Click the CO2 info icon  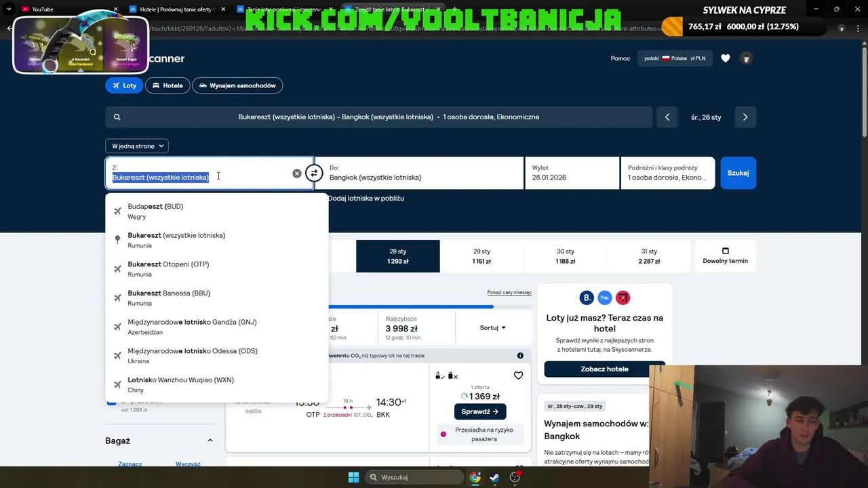pyautogui.click(x=520, y=356)
